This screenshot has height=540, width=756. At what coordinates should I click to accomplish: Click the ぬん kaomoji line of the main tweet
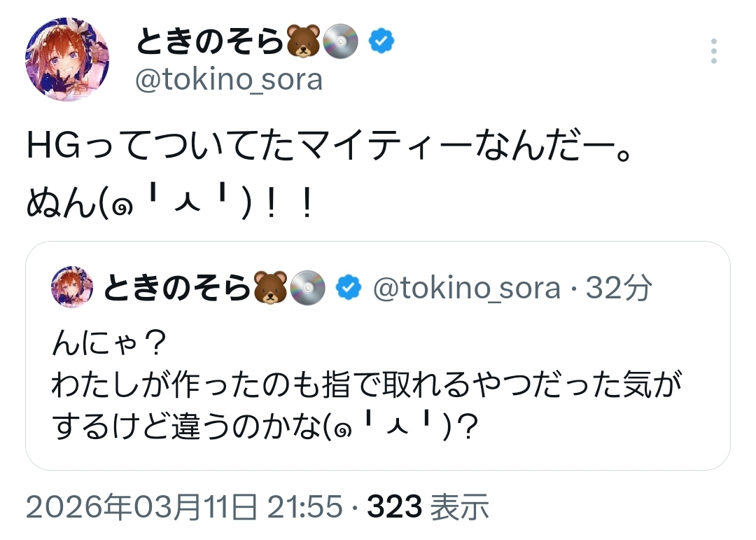tap(168, 203)
